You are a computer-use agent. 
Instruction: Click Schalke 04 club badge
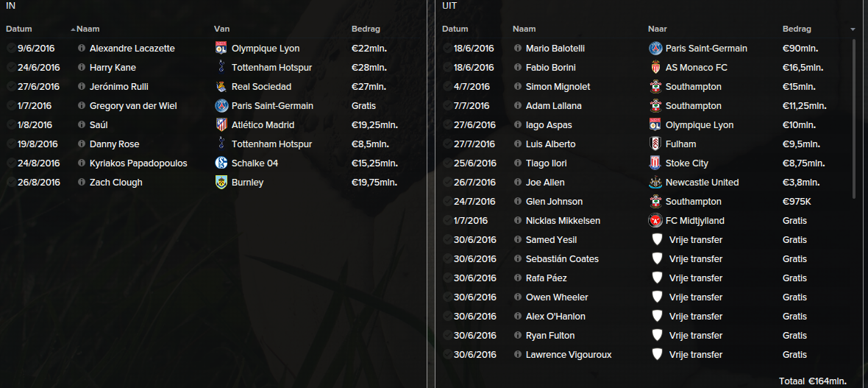tap(221, 163)
